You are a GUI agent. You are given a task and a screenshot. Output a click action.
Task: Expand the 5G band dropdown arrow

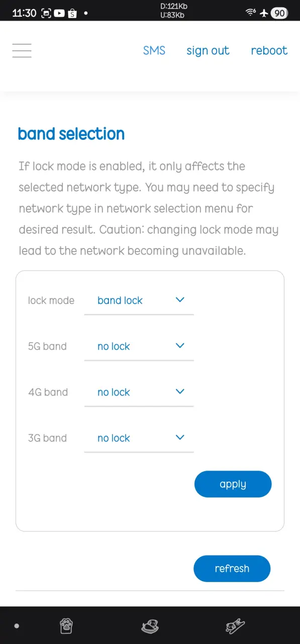click(180, 346)
